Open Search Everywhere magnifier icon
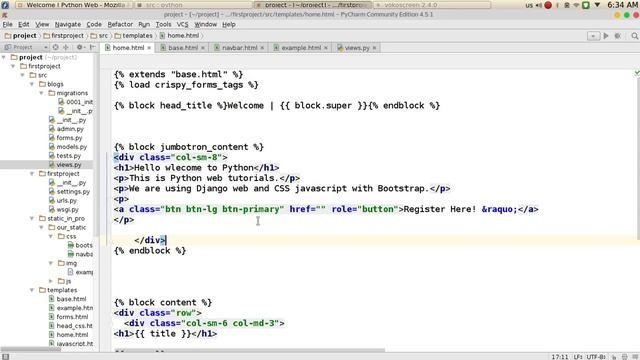This screenshot has height=360, width=640. click(x=634, y=36)
